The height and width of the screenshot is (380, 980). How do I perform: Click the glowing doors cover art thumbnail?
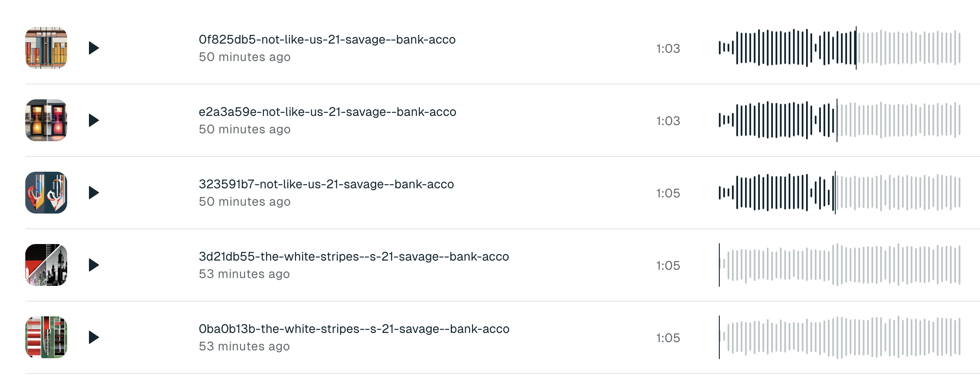(x=46, y=120)
